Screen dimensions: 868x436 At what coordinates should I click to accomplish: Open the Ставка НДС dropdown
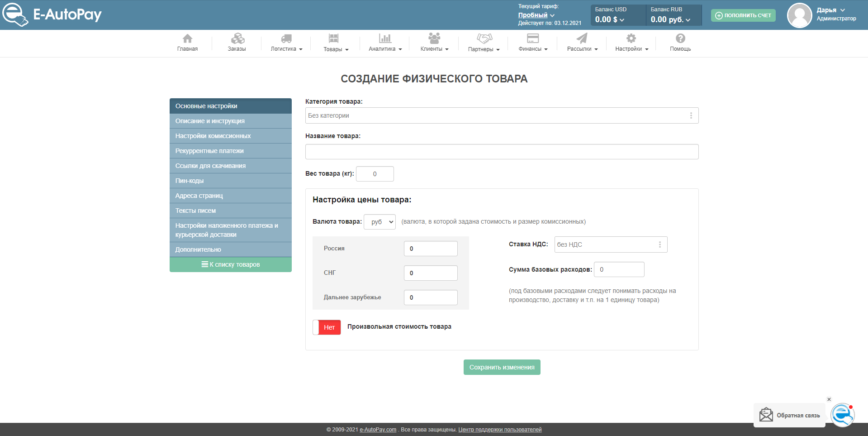[x=611, y=244]
